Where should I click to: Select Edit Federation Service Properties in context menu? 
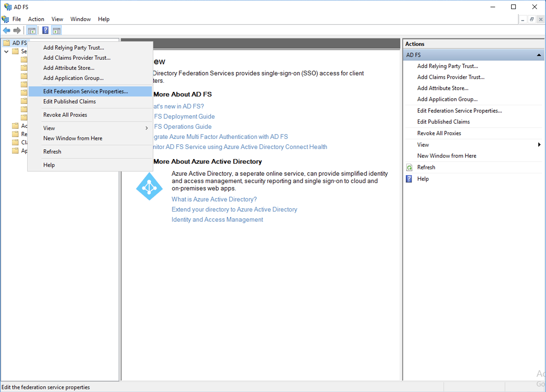click(90, 91)
